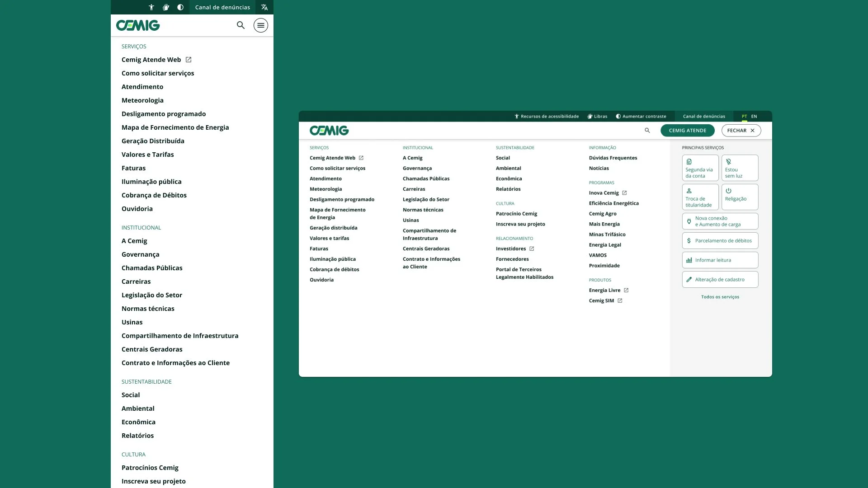Select Meteorologia in mobile menu

142,100
